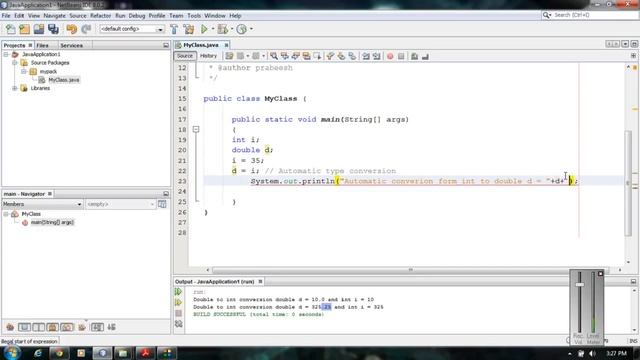Collapse the MyClass node in the Navigator

[6, 214]
